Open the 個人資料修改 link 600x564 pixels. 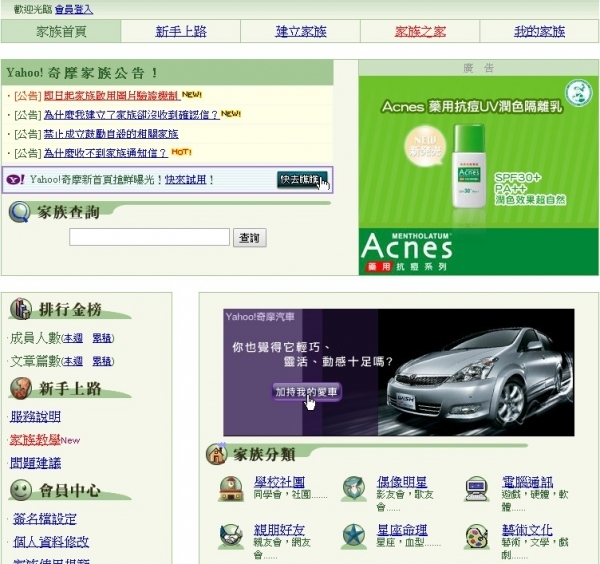point(51,542)
